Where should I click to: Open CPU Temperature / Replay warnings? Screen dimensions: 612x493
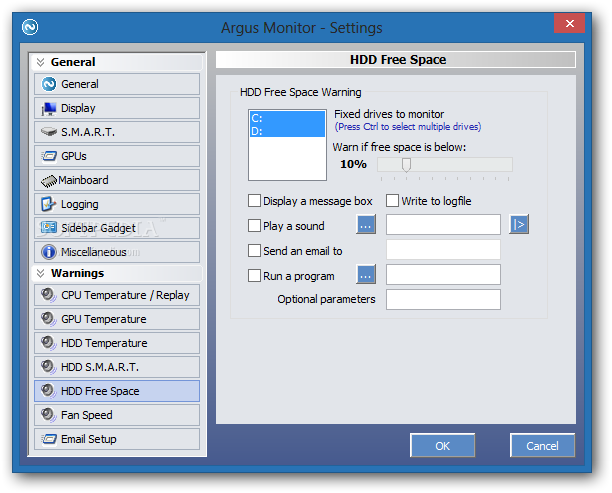click(117, 295)
